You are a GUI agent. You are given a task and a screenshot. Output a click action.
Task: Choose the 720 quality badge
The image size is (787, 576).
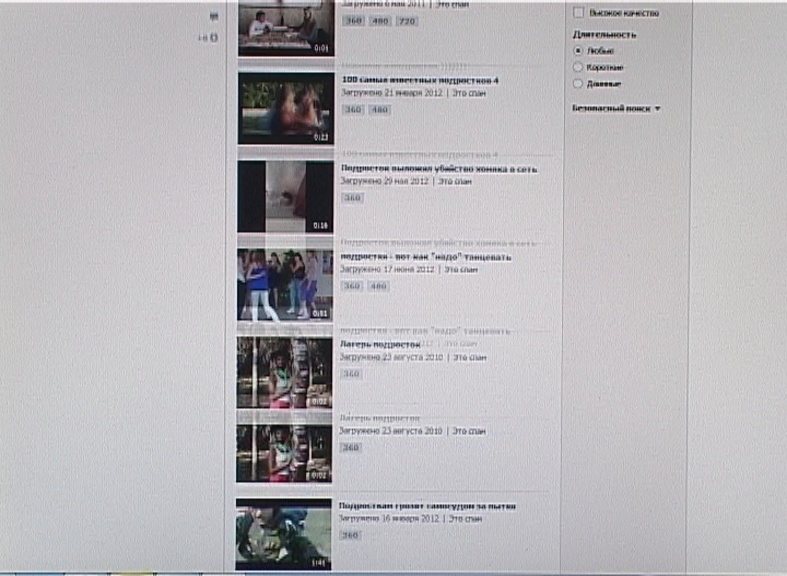point(407,21)
